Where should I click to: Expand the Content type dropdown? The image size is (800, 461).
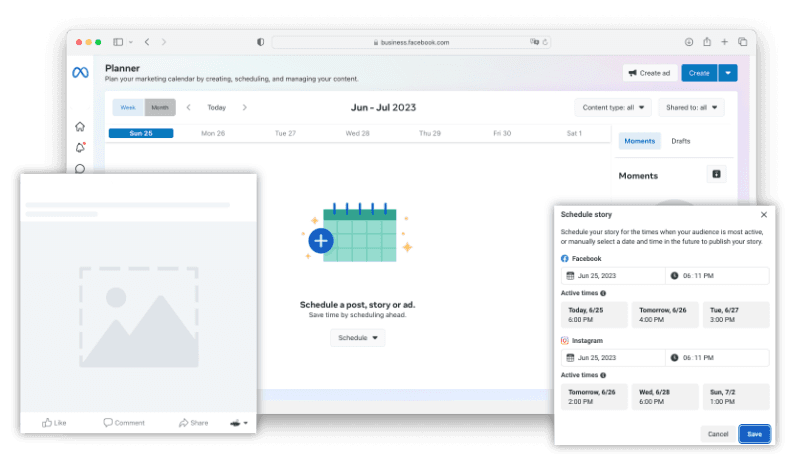(614, 107)
